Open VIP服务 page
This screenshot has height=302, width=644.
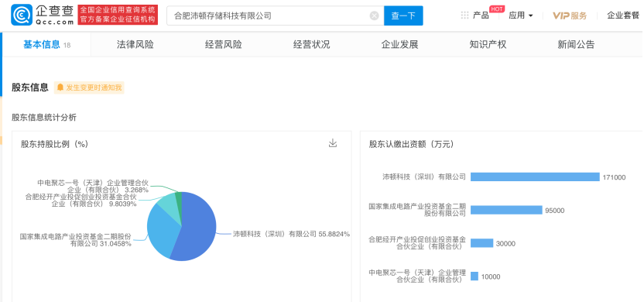click(570, 15)
